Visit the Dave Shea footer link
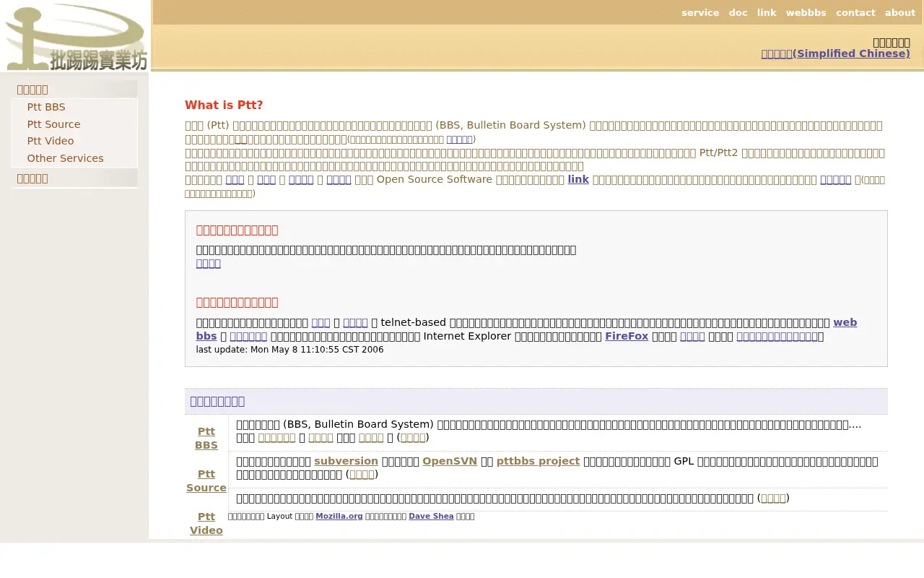The height and width of the screenshot is (578, 924). click(431, 517)
